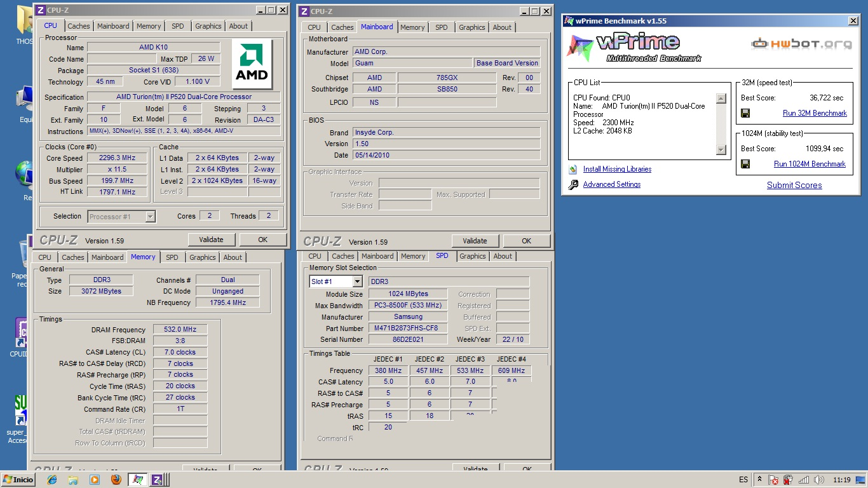
Task: Click the Memory Size value 3072 MBytes
Action: (100, 291)
